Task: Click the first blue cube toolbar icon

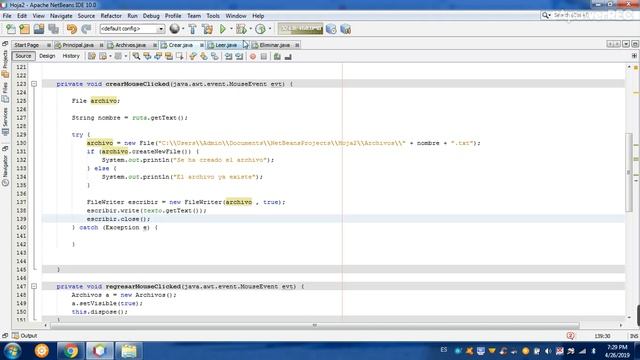Action: [x=331, y=29]
